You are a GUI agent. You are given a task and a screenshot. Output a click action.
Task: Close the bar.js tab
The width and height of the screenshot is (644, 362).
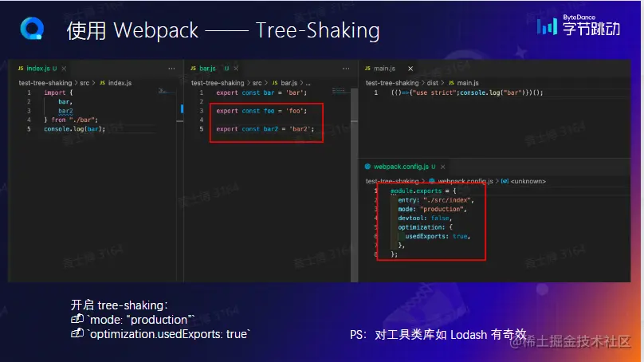point(236,69)
